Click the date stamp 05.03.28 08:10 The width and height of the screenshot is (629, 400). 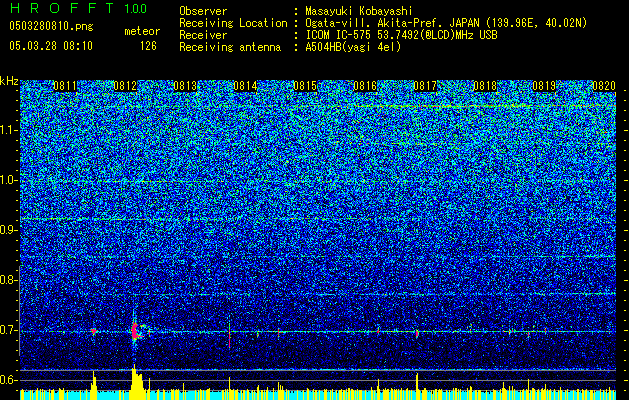(51, 46)
